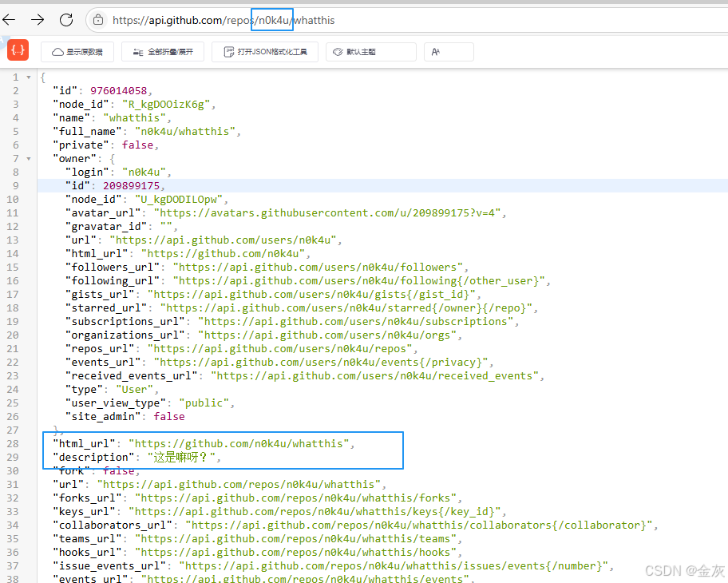
Task: Collapse the root object on line 1
Action: click(x=29, y=77)
